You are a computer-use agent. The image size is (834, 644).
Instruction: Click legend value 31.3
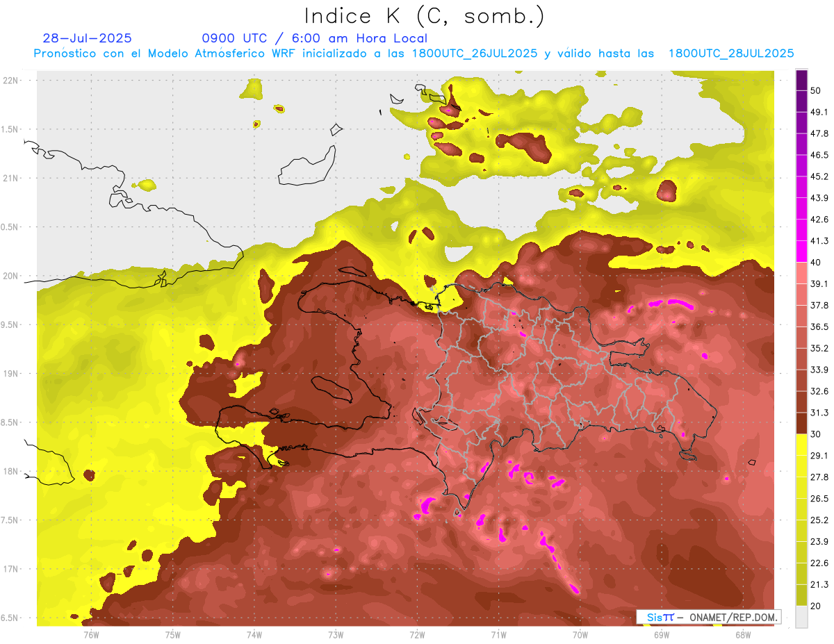click(819, 413)
